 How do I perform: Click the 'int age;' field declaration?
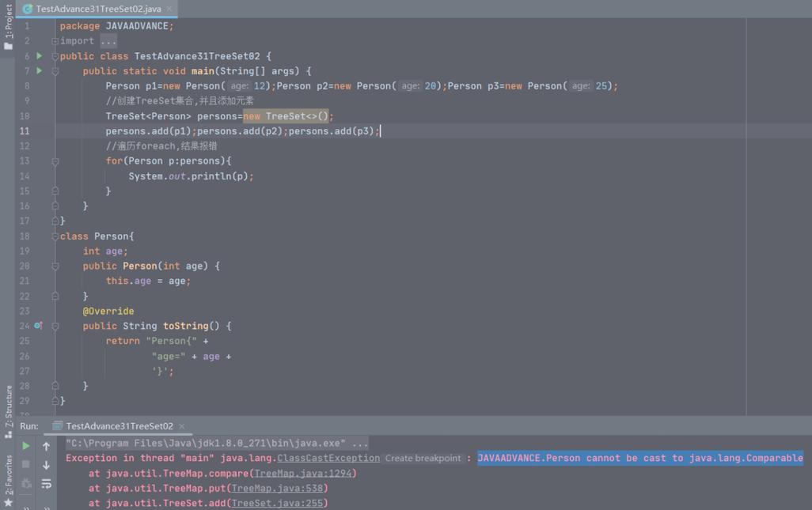click(x=105, y=251)
